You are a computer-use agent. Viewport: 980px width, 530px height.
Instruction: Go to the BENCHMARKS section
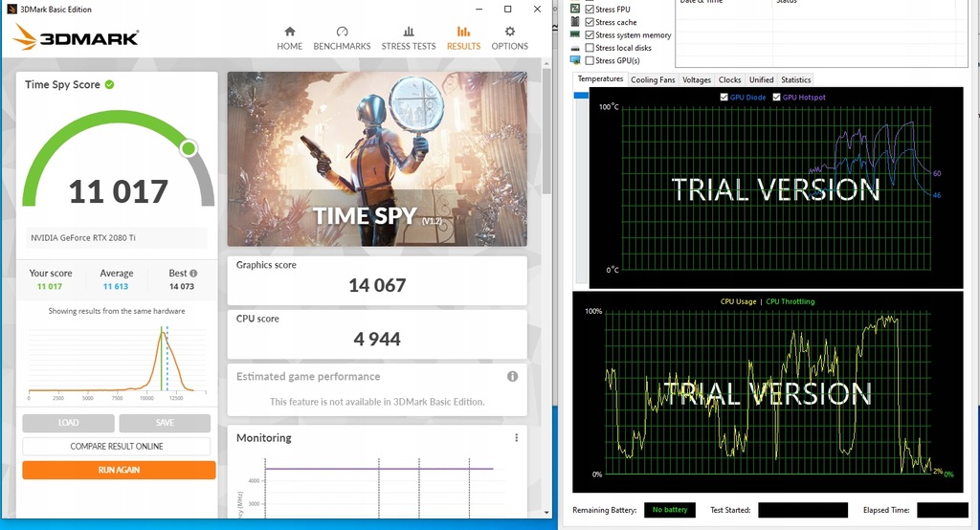(342, 38)
